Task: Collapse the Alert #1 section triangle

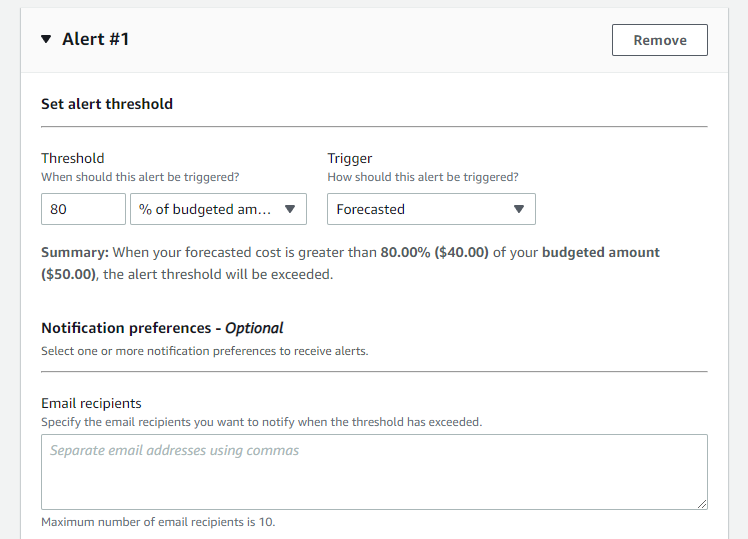Action: coord(46,40)
